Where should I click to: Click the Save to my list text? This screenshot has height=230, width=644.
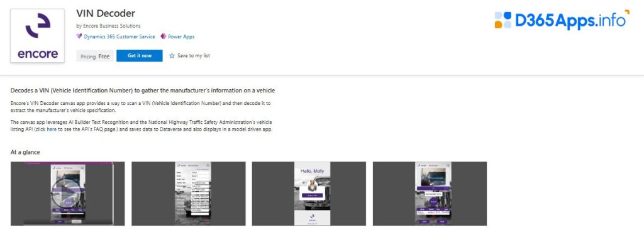coord(194,55)
